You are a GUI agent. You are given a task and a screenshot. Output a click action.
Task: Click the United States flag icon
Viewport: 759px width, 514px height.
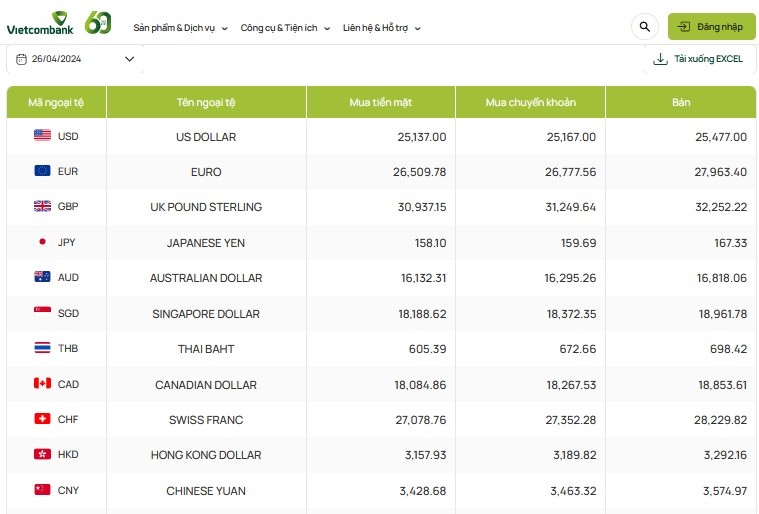tap(42, 136)
